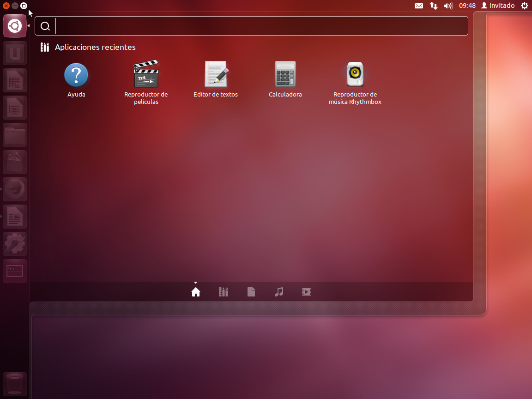This screenshot has width=532, height=399.
Task: Open Ubuntu Software Center from launcher
Action: tap(15, 162)
